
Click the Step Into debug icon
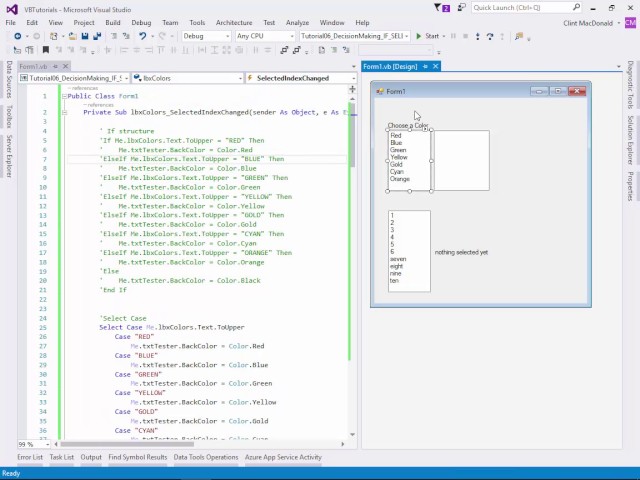(478, 36)
